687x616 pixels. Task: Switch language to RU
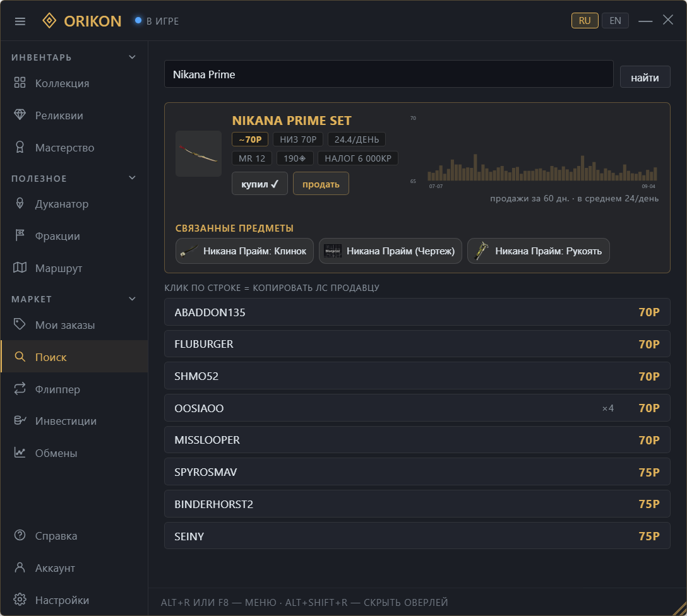coord(585,21)
